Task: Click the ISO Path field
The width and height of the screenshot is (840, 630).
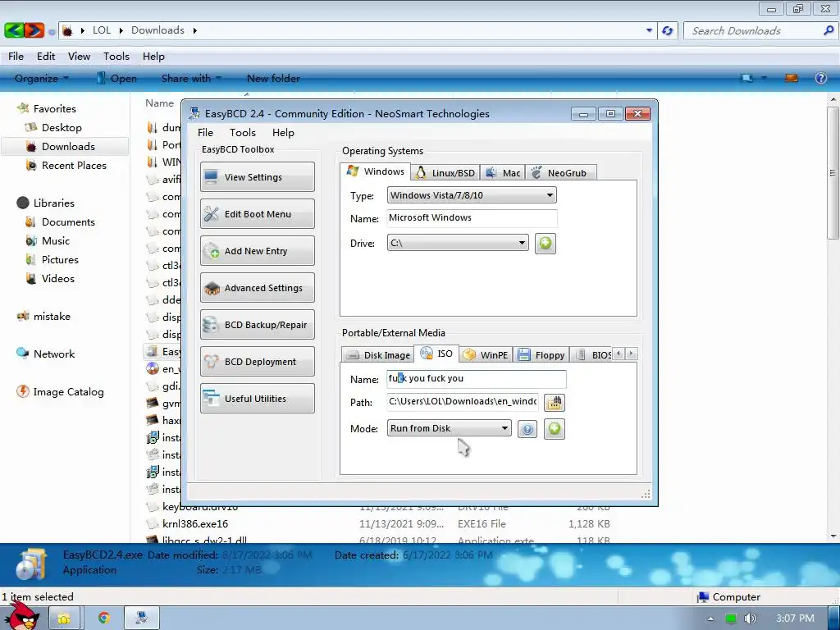Action: (x=463, y=402)
